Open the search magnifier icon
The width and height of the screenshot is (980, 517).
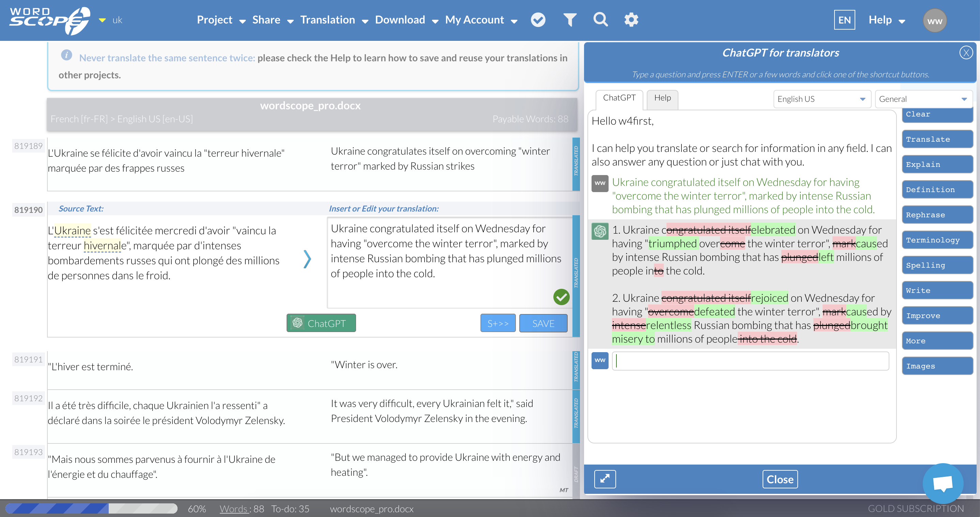click(x=600, y=19)
